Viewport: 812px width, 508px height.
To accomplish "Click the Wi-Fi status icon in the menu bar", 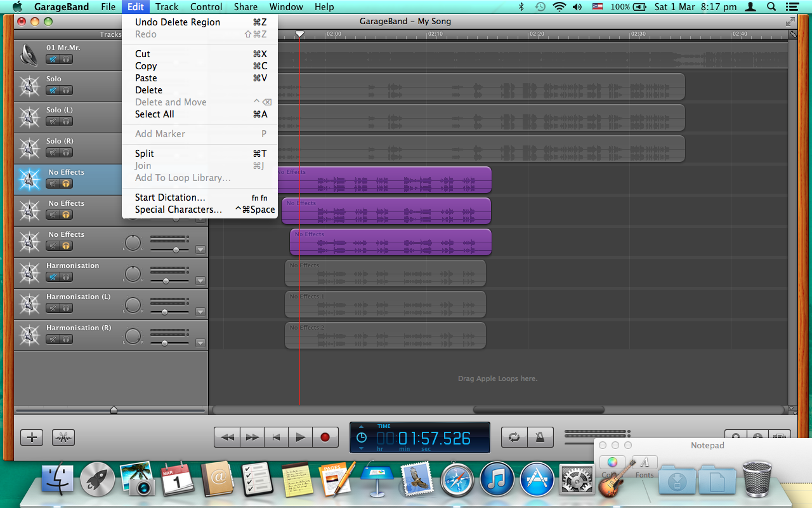I will (x=559, y=7).
